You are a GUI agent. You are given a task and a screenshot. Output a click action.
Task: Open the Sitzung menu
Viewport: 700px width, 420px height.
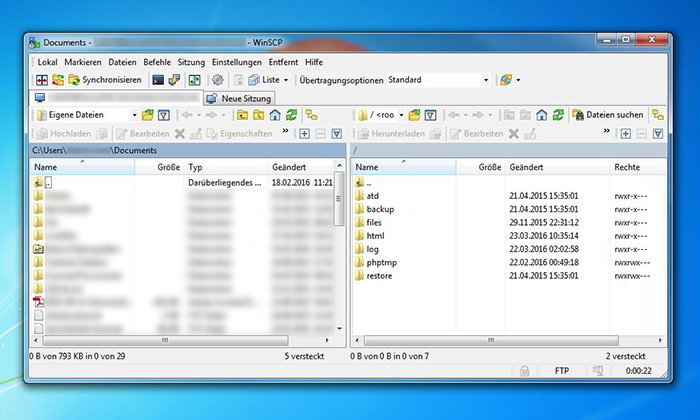click(x=191, y=62)
